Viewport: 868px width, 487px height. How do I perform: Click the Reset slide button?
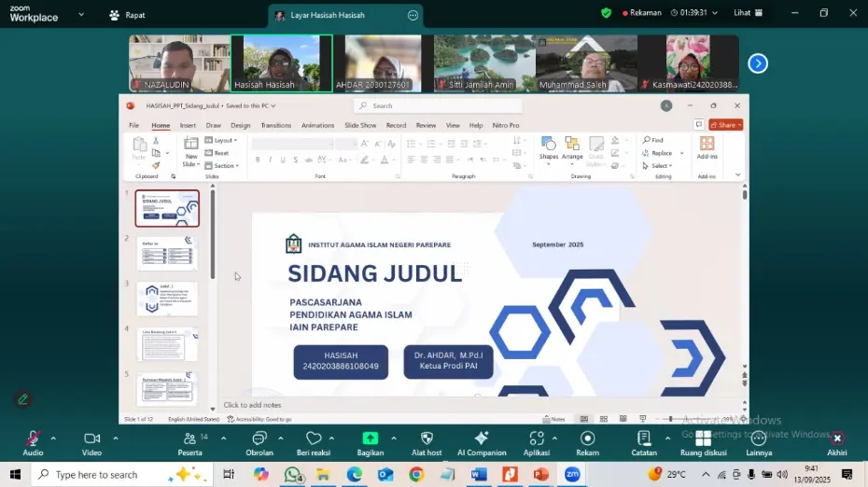tap(217, 153)
